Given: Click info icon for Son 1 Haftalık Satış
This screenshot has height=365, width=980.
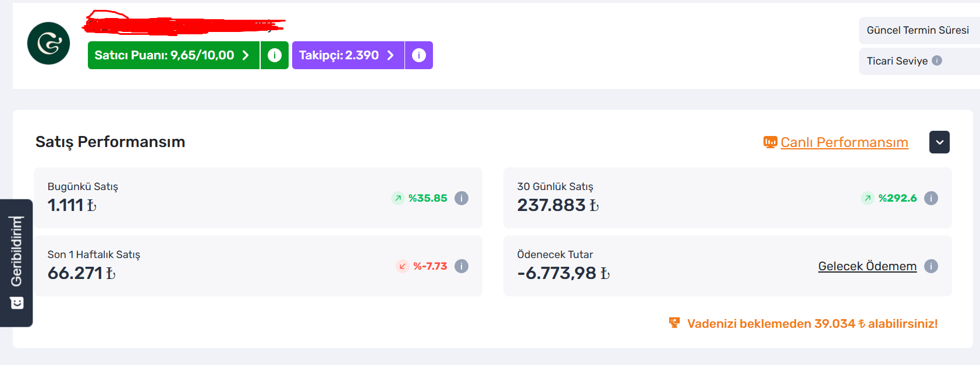Looking at the screenshot, I should tap(461, 266).
